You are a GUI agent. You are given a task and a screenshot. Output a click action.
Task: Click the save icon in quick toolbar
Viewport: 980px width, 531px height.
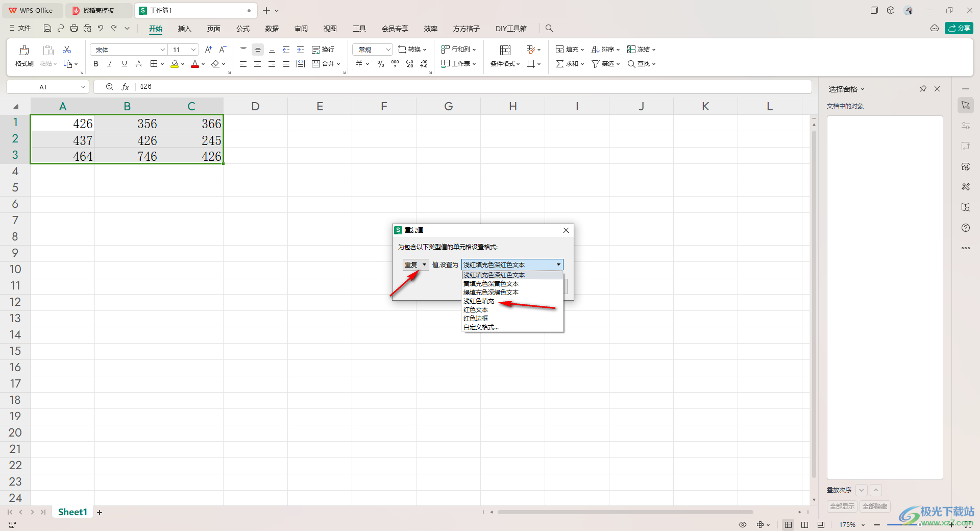[47, 29]
